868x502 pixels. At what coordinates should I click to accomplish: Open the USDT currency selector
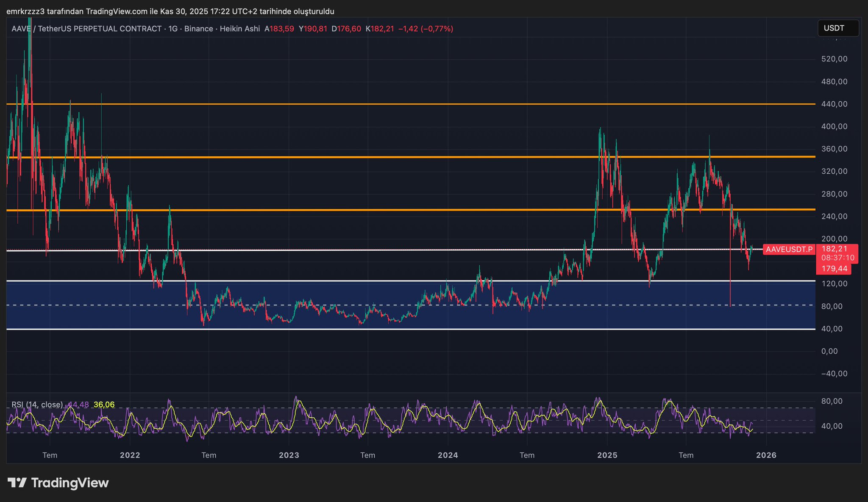pyautogui.click(x=837, y=28)
